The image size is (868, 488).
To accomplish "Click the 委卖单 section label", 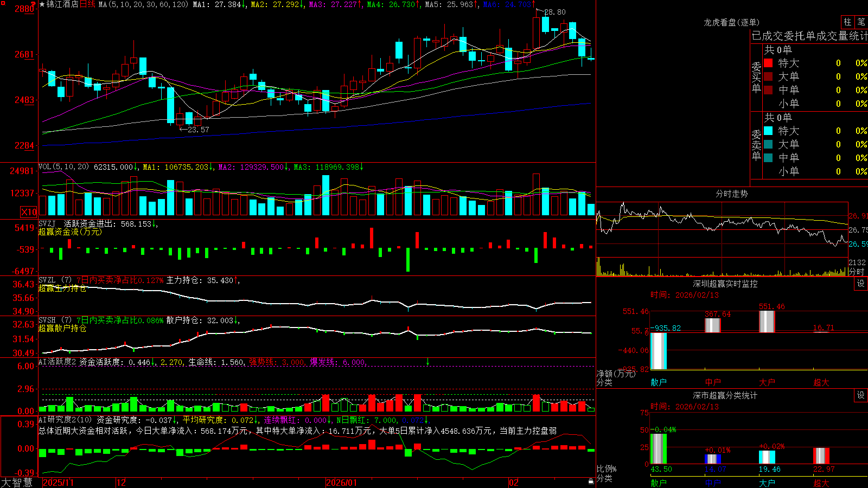I will tap(756, 145).
